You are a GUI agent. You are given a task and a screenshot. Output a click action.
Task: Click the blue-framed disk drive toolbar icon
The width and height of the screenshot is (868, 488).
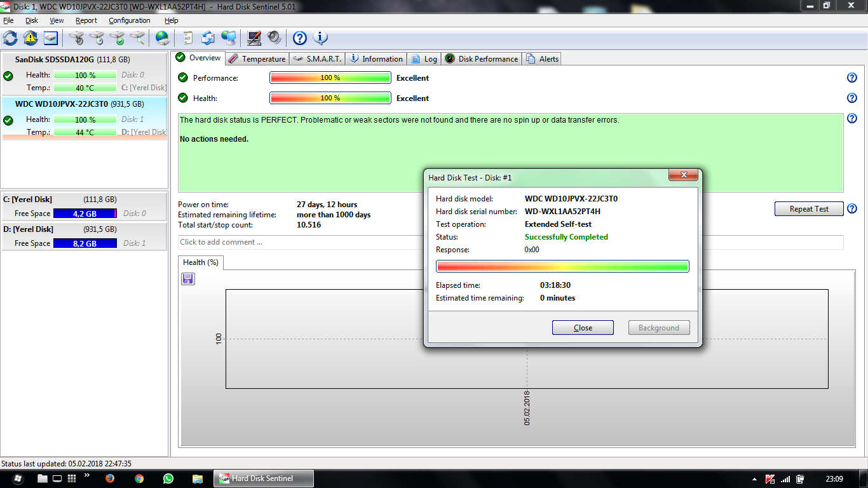(51, 38)
